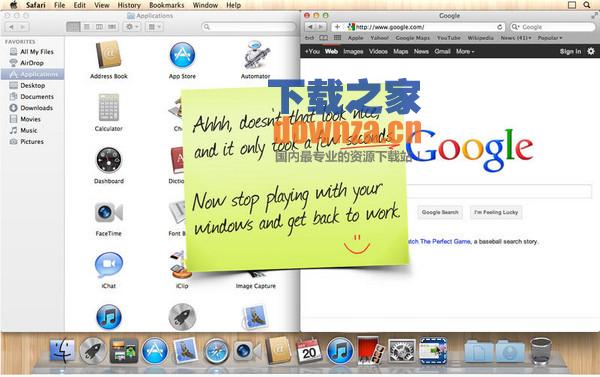Switch Finder to icon view
This screenshot has height=377, width=600.
(x=73, y=27)
